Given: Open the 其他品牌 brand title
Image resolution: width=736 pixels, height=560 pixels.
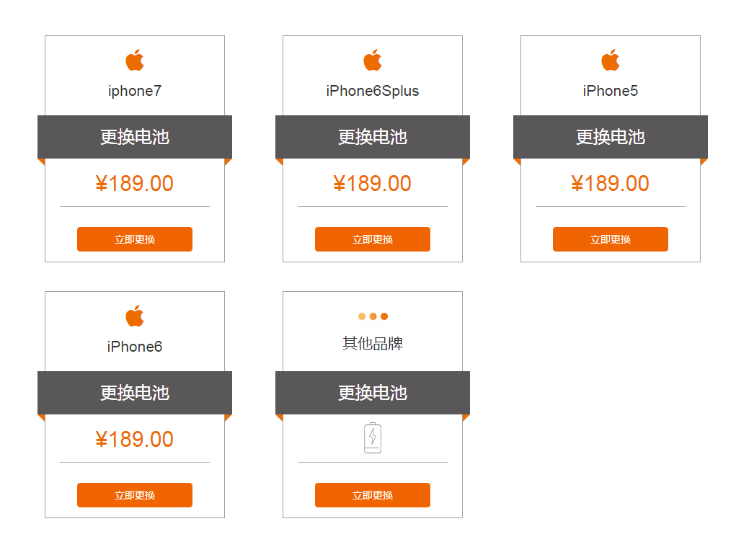Looking at the screenshot, I should tap(373, 344).
